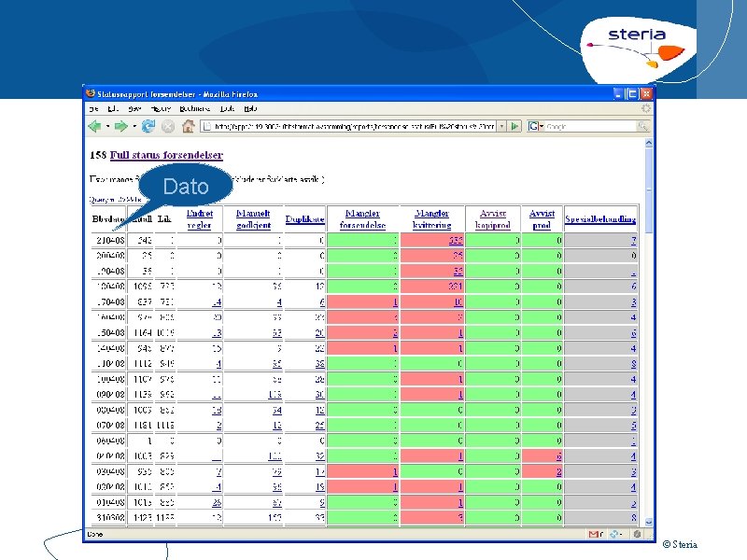Click the greyed Stop loading icon

point(168,126)
